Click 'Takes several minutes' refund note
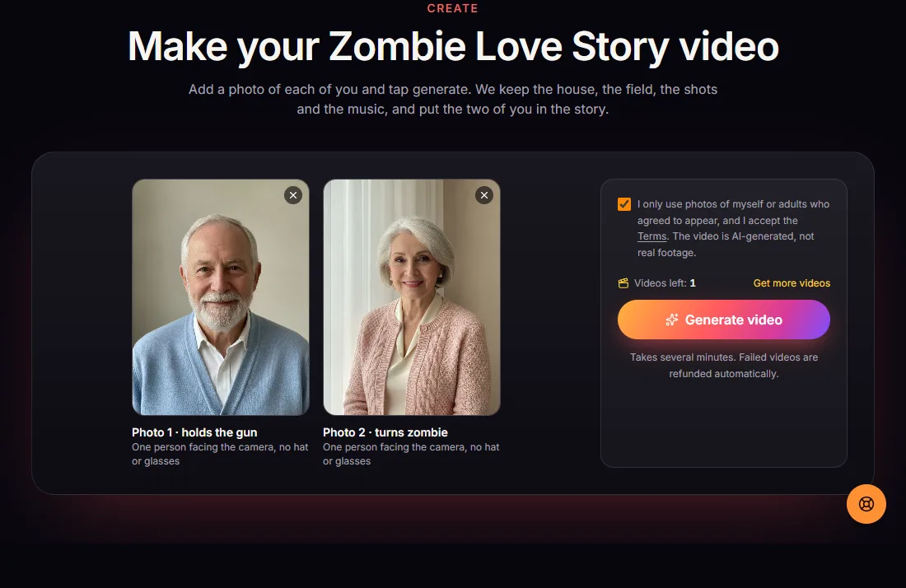 723,366
